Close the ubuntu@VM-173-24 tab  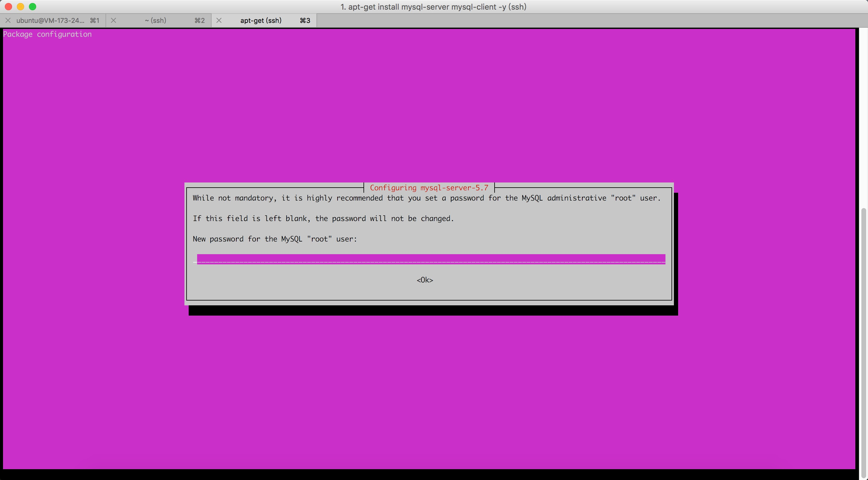[x=8, y=20]
